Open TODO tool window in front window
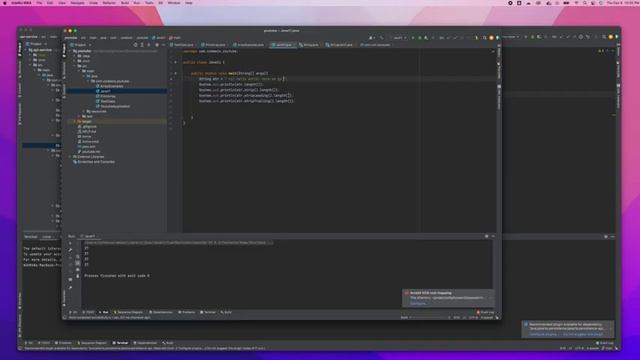This screenshot has height=360, width=640. (x=89, y=312)
